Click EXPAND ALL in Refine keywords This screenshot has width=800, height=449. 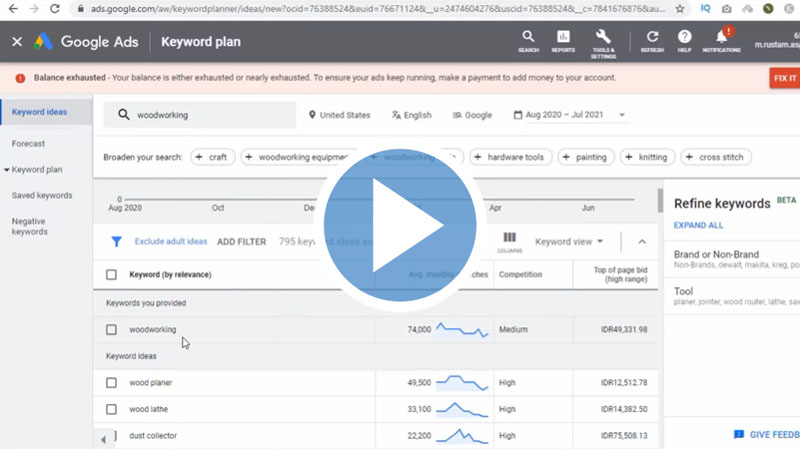pos(698,226)
